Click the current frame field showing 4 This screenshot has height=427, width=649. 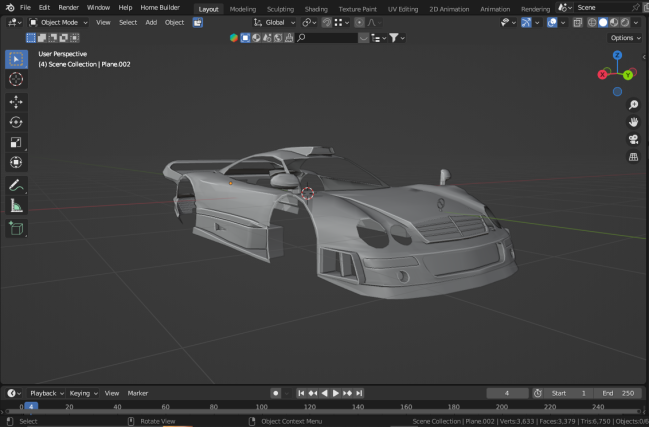(x=507, y=393)
